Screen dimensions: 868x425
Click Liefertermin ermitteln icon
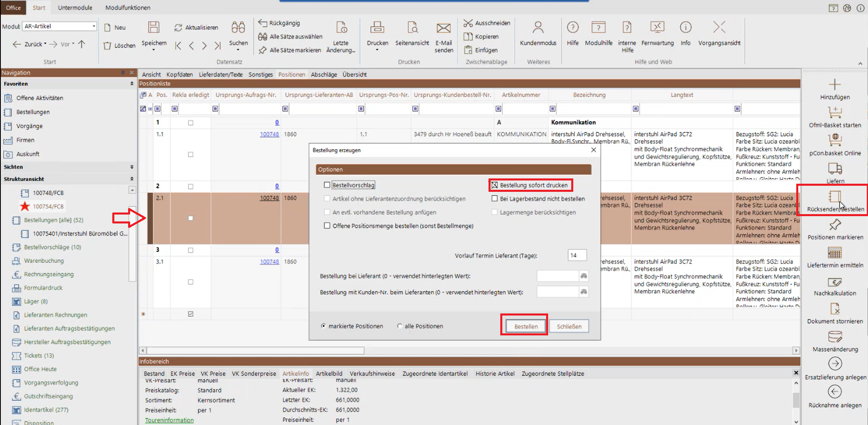[x=835, y=253]
